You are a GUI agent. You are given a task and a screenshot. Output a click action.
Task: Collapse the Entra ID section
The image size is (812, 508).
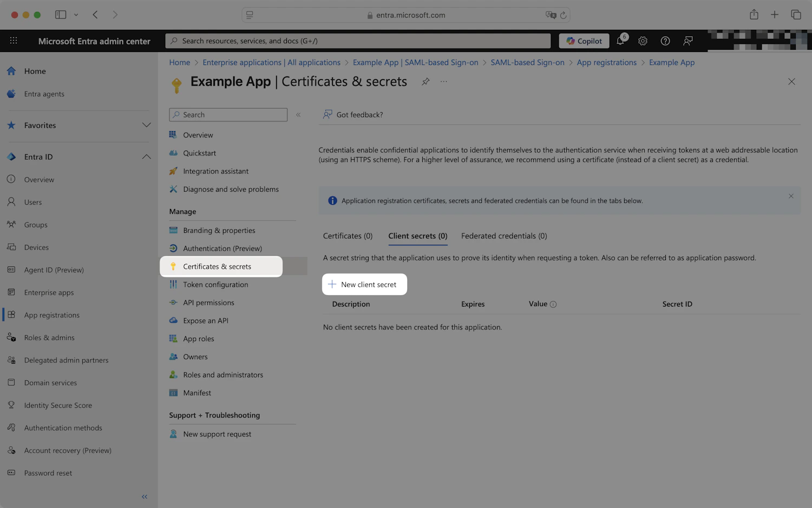click(x=146, y=157)
